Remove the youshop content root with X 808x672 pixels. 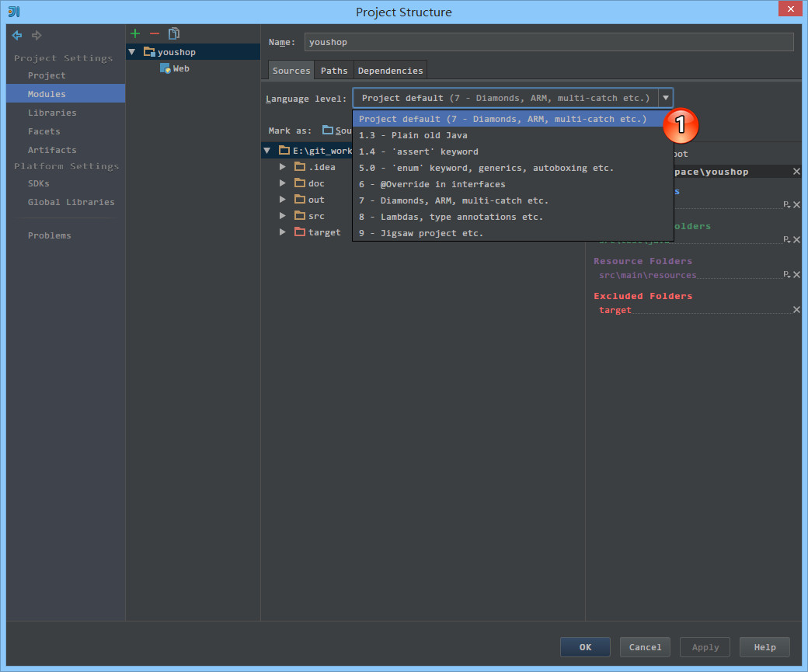coord(796,172)
